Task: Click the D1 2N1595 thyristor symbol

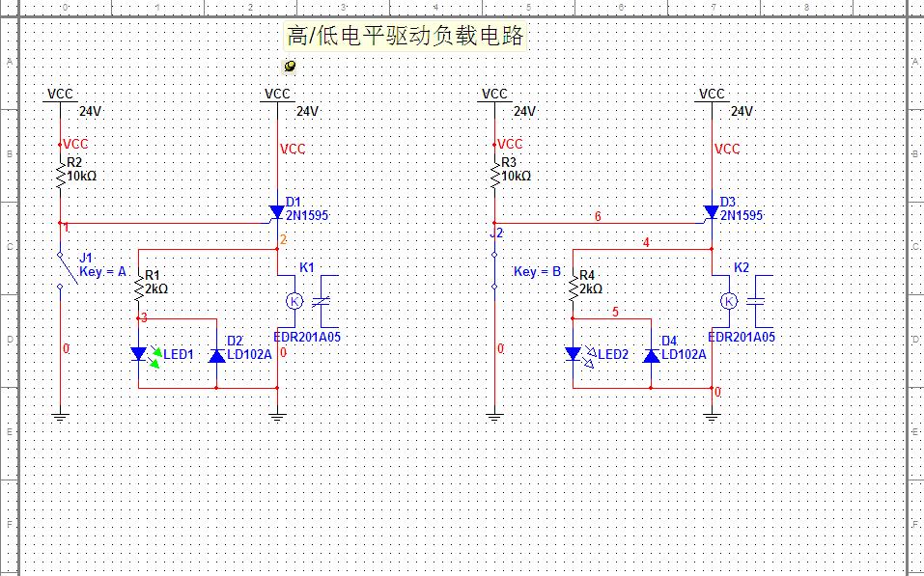Action: coord(277,211)
